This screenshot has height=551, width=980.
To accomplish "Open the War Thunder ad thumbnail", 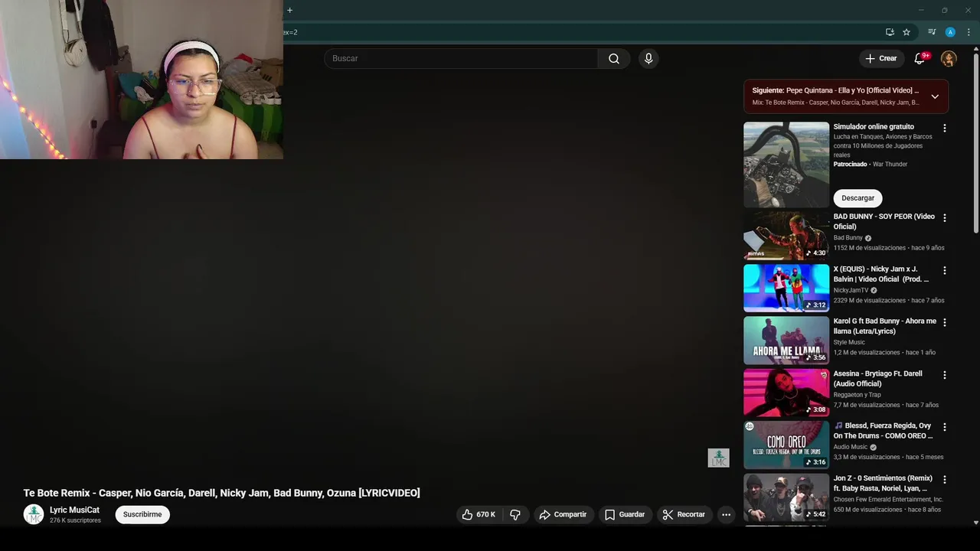I will [x=786, y=165].
